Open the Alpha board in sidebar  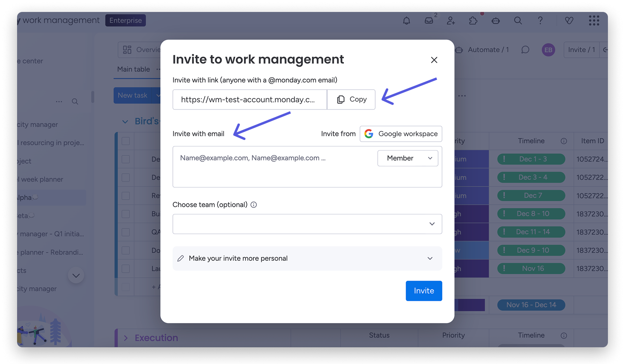click(x=51, y=197)
